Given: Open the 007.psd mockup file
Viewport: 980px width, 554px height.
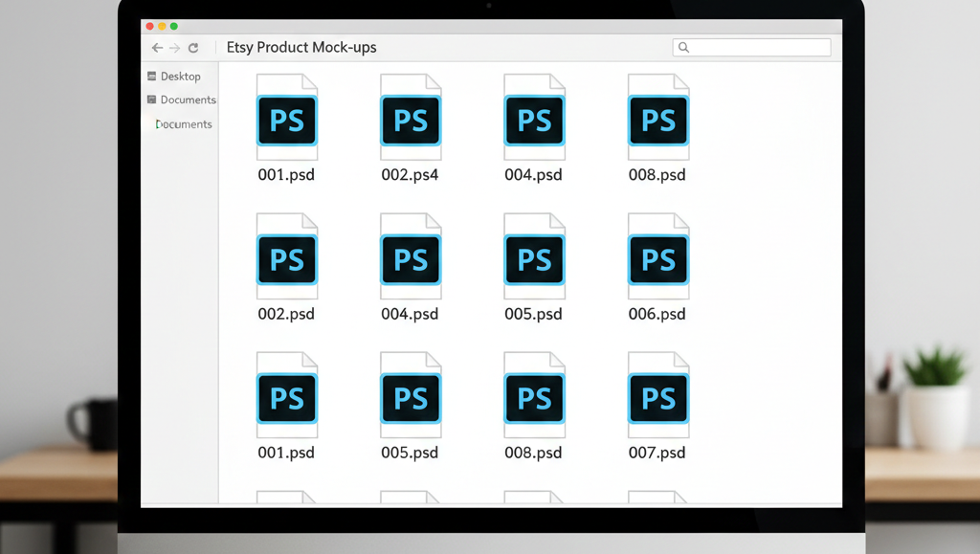Looking at the screenshot, I should click(657, 396).
